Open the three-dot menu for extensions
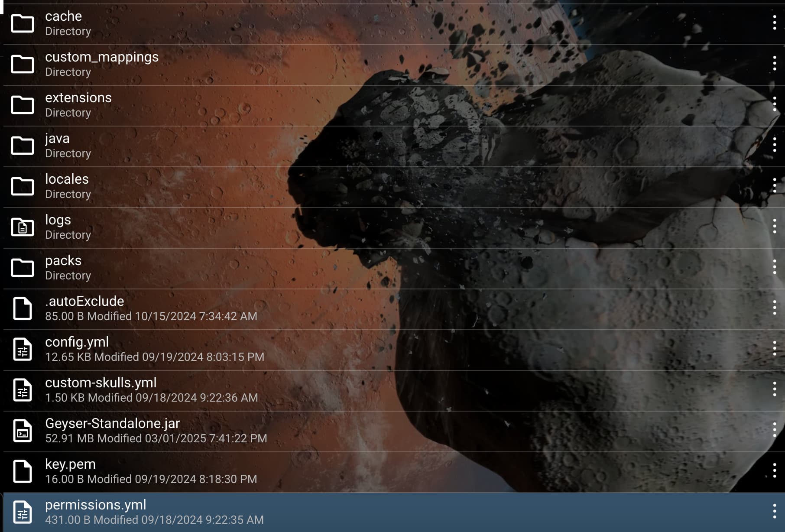This screenshot has width=785, height=532. 775,104
